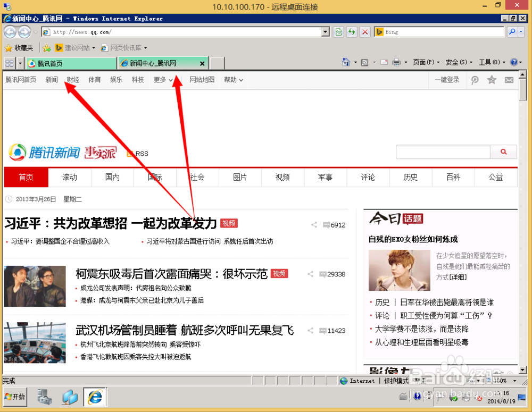Open the 安全(S) menu
Image resolution: width=532 pixels, height=412 pixels.
pyautogui.click(x=459, y=62)
